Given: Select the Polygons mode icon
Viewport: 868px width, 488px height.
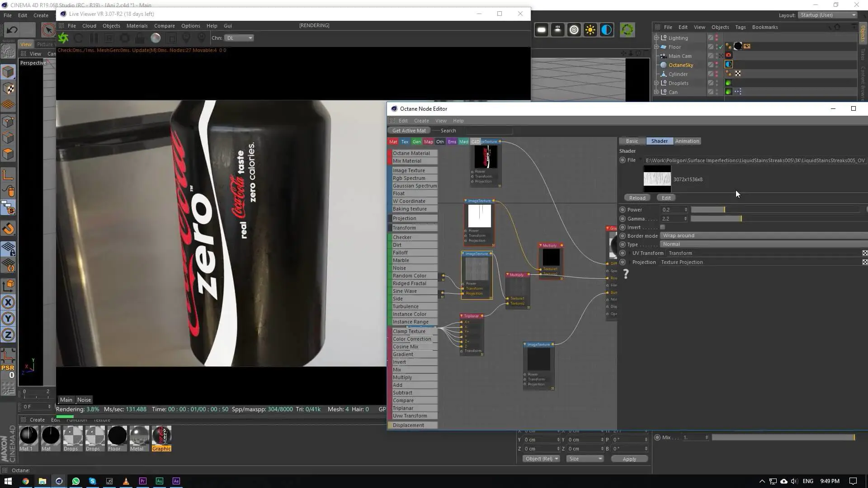Looking at the screenshot, I should click(x=8, y=154).
